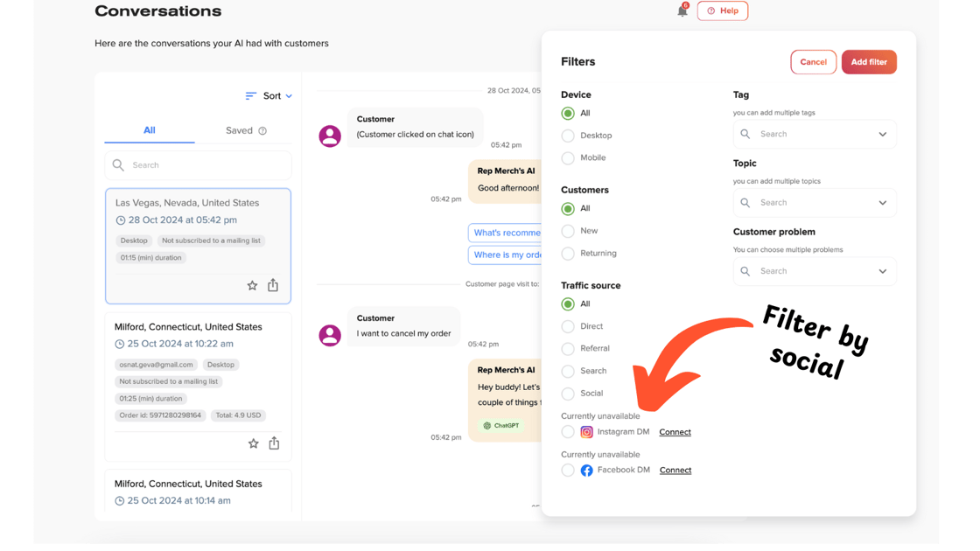Viewport: 980px width, 551px height.
Task: Select the Mobile device option
Action: click(x=568, y=158)
